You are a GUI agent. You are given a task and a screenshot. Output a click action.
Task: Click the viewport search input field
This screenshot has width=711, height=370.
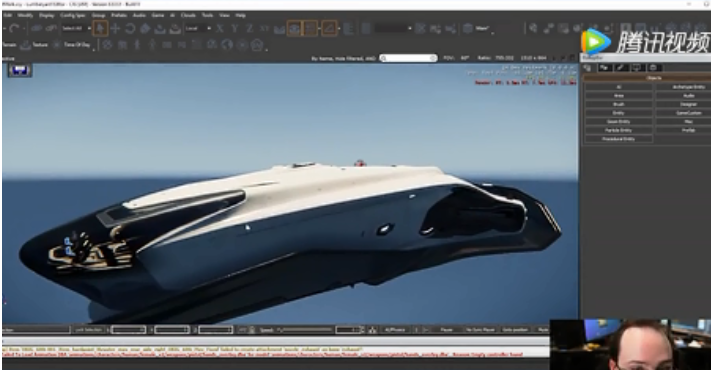coord(408,58)
